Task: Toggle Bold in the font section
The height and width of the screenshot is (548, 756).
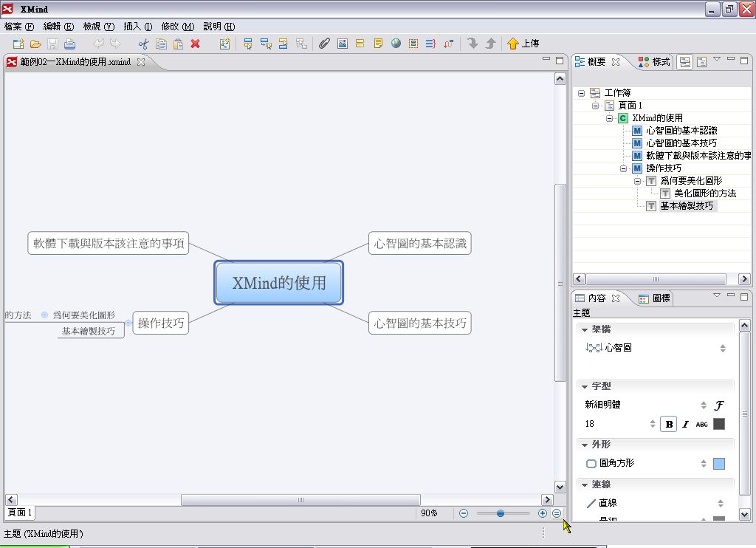Action: [669, 424]
